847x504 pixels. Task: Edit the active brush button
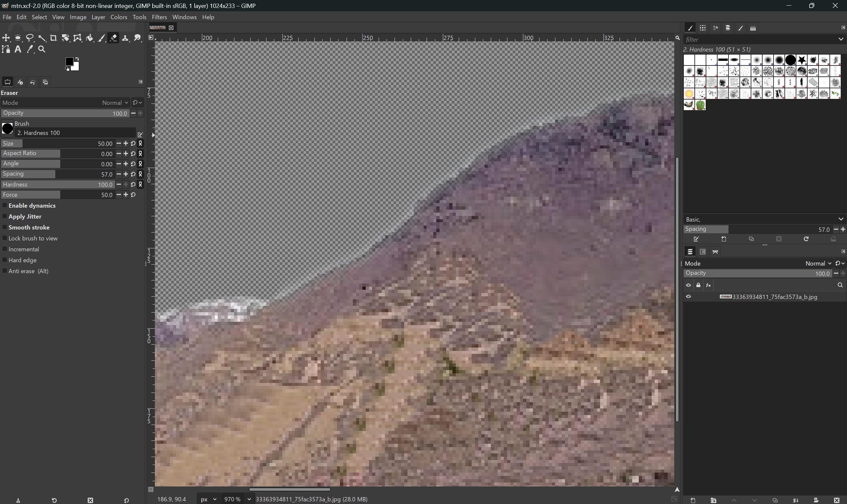(x=140, y=135)
